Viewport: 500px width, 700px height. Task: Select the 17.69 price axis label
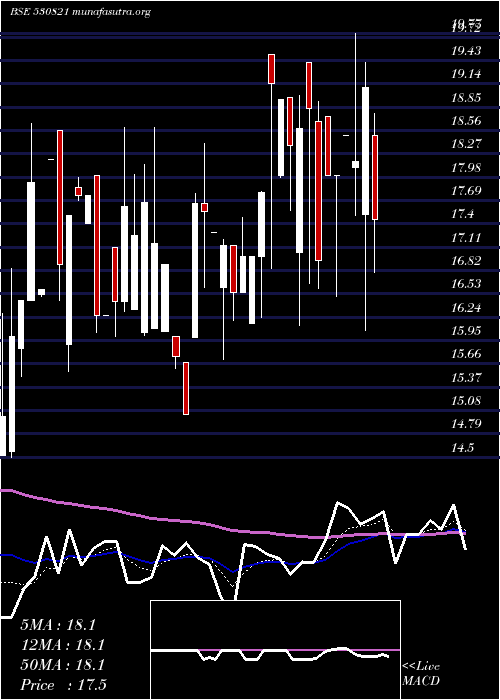click(466, 192)
